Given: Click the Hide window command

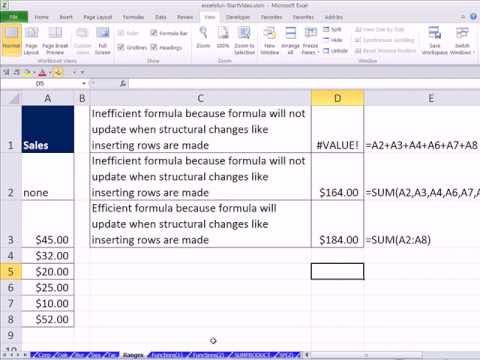Looking at the screenshot, I should pyautogui.click(x=333, y=40).
